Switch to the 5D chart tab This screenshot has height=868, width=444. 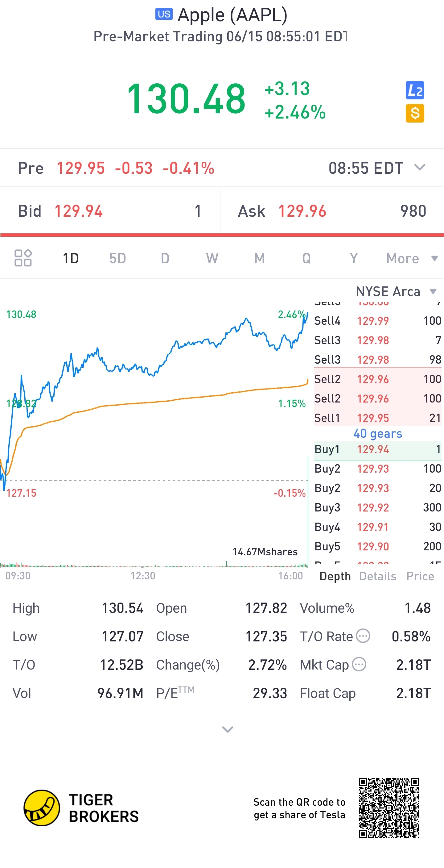pos(117,258)
